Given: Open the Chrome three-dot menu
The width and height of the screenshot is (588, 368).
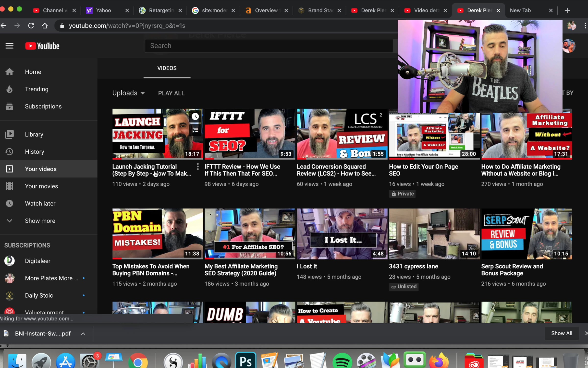Looking at the screenshot, I should (585, 26).
